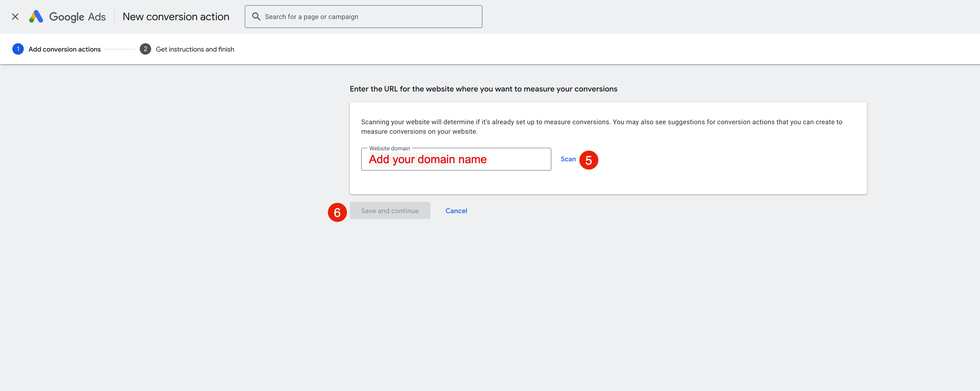This screenshot has height=391, width=980.
Task: Click the Enter the URL heading text
Action: (x=483, y=89)
